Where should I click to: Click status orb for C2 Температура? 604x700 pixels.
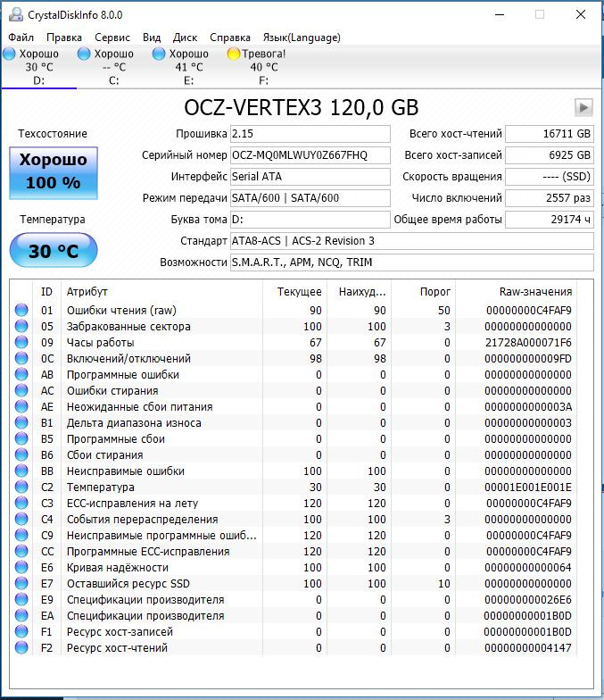(21, 487)
